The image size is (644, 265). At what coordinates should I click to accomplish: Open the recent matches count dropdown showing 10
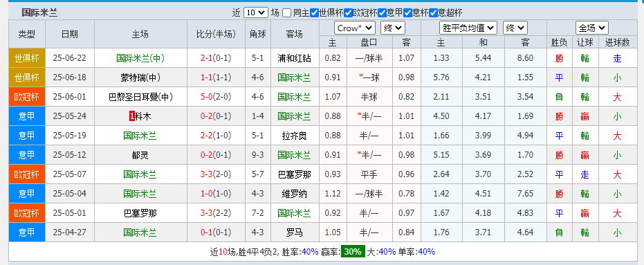click(x=255, y=12)
